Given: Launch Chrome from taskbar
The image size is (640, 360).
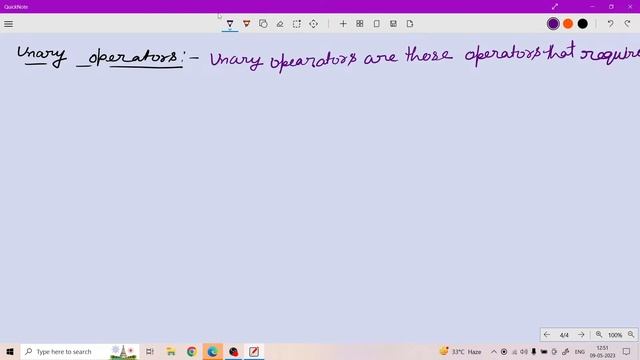Looking at the screenshot, I should (x=192, y=351).
